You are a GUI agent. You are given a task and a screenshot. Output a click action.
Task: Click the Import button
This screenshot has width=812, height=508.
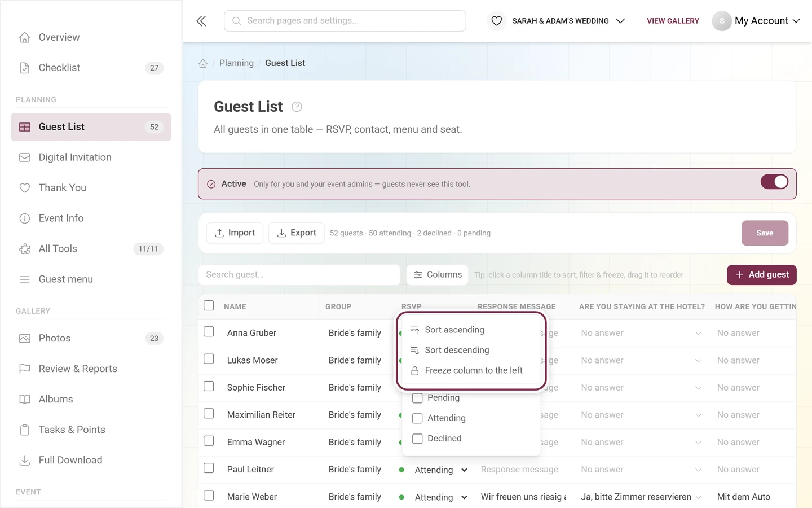pos(235,233)
